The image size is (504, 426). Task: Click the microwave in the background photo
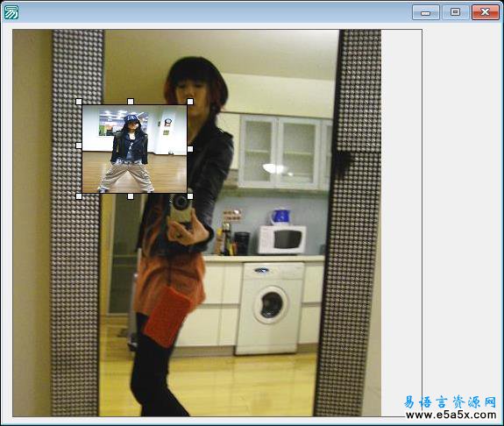282,240
